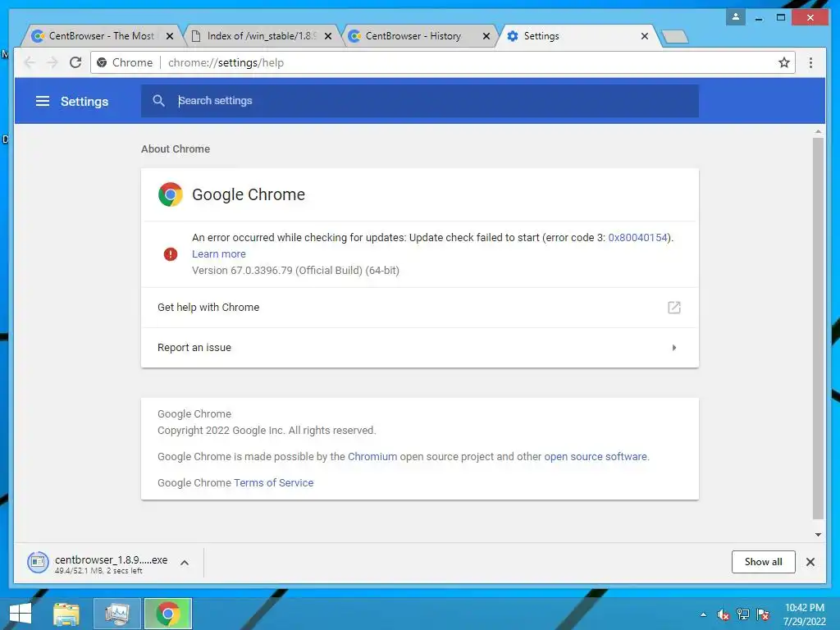This screenshot has width=840, height=630.
Task: Open Terms of Service link
Action: 273,482
